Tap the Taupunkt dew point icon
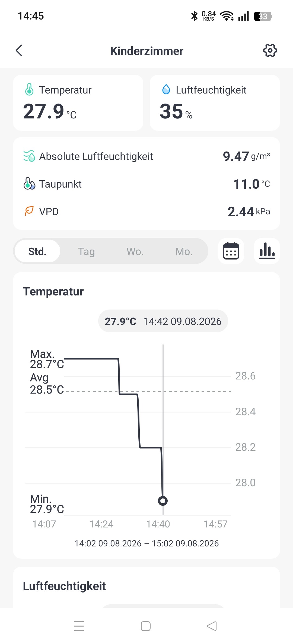 point(29,184)
